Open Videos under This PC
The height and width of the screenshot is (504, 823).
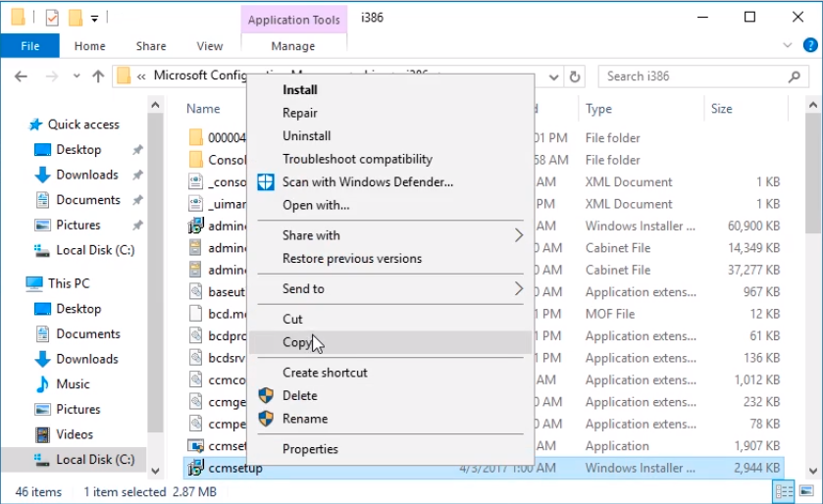[x=75, y=434]
